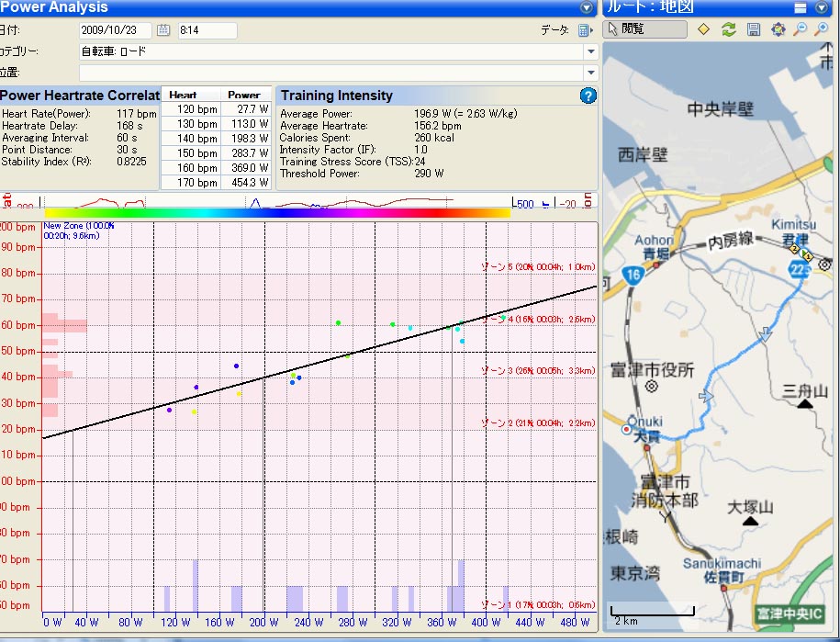Click the Power column header
Viewport: 840px width, 642px height.
pyautogui.click(x=243, y=95)
